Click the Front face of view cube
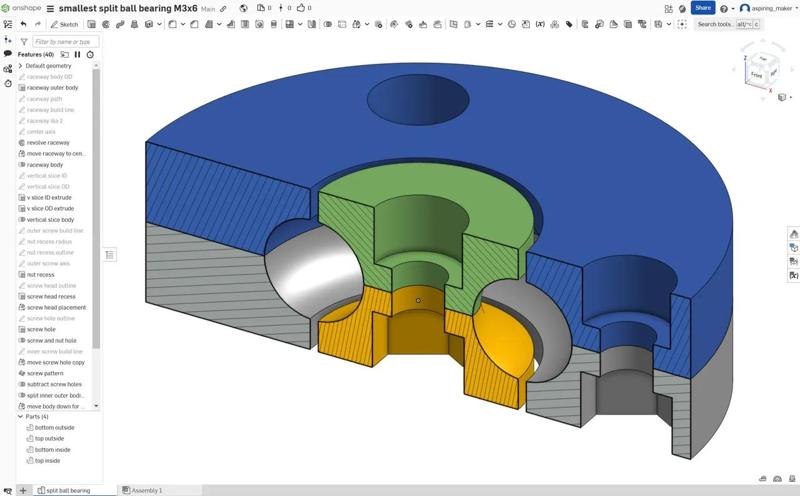This screenshot has width=800, height=496. (x=757, y=75)
